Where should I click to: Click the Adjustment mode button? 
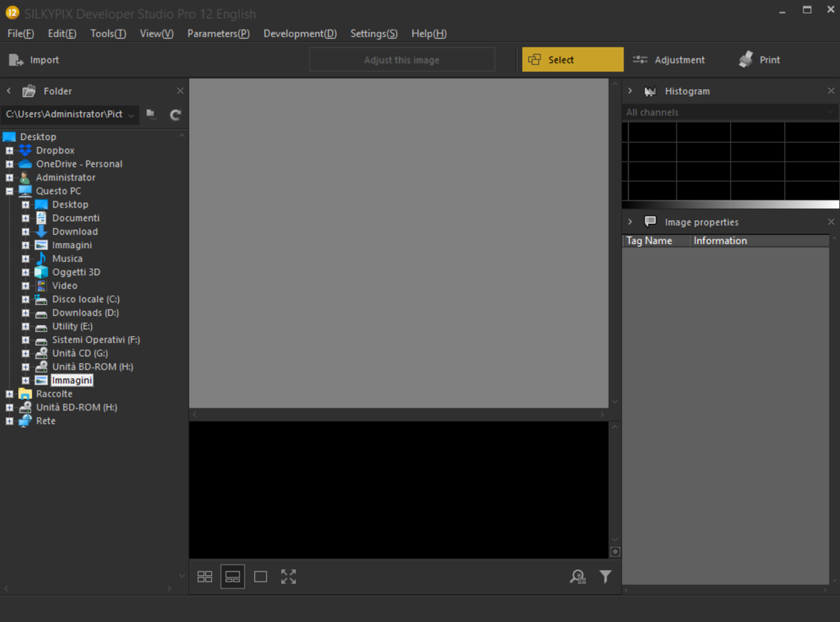pos(669,59)
